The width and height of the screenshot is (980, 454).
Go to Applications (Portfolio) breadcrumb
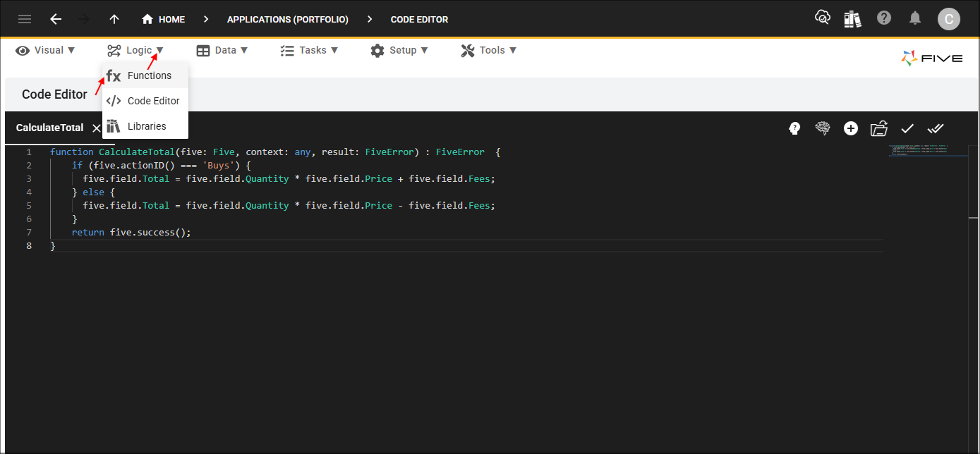pos(288,20)
